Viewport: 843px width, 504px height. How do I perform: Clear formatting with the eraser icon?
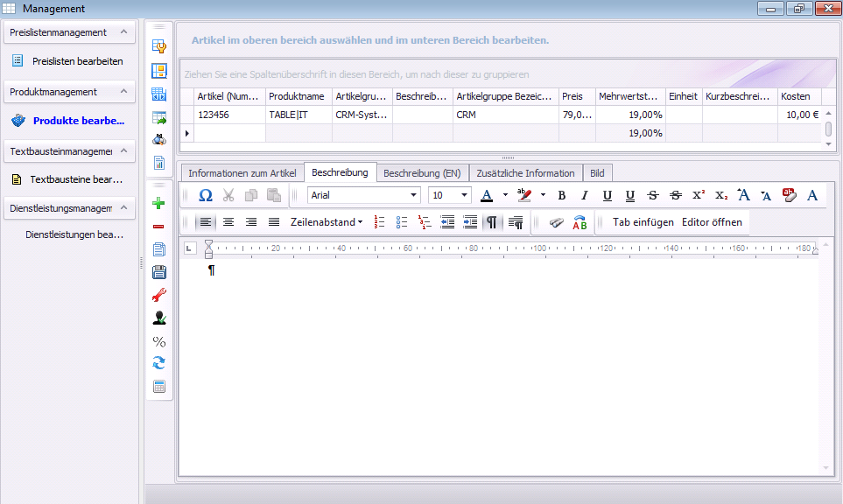[x=790, y=196]
